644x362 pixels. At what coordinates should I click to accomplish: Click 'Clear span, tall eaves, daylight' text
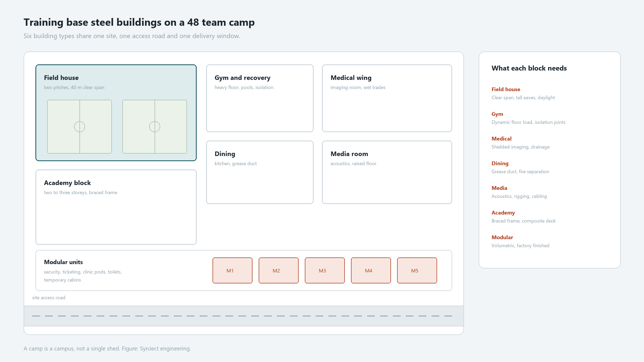click(x=523, y=98)
